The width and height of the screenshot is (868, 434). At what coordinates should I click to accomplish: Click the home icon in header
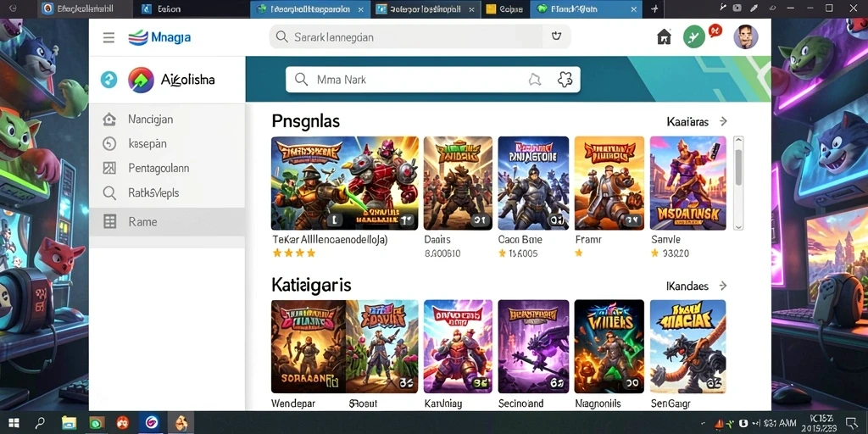click(x=664, y=37)
